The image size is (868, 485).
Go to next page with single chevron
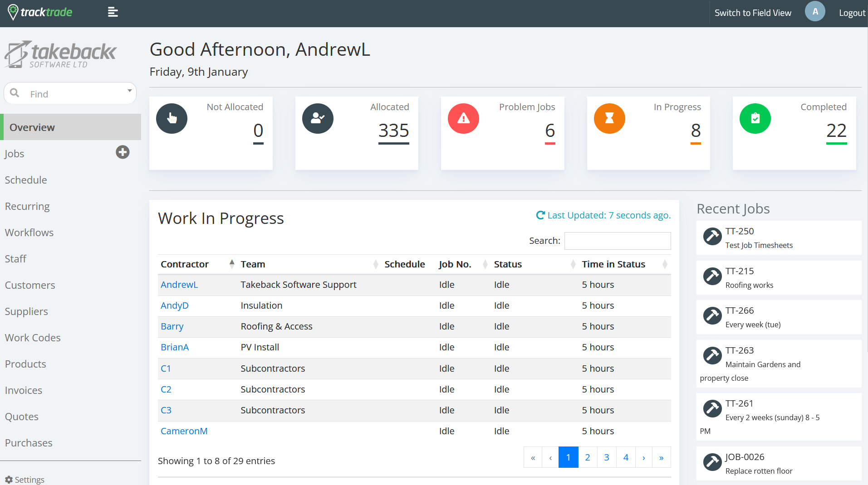644,457
